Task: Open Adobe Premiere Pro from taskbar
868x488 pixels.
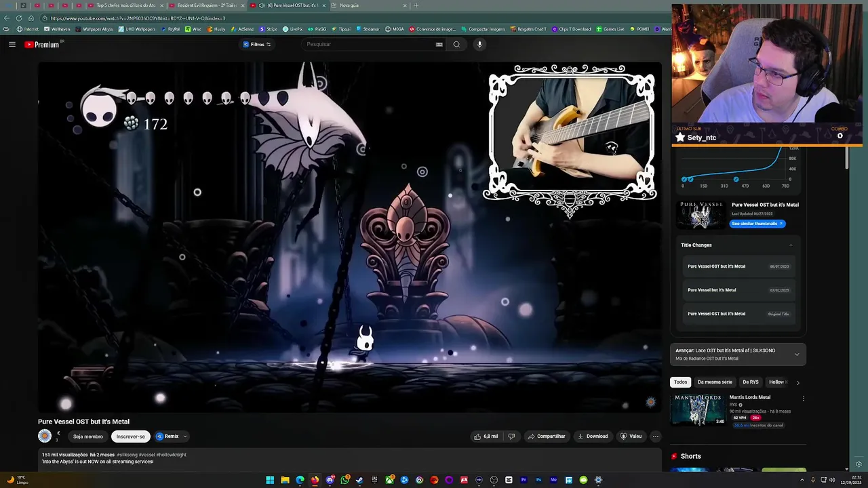Action: click(524, 480)
